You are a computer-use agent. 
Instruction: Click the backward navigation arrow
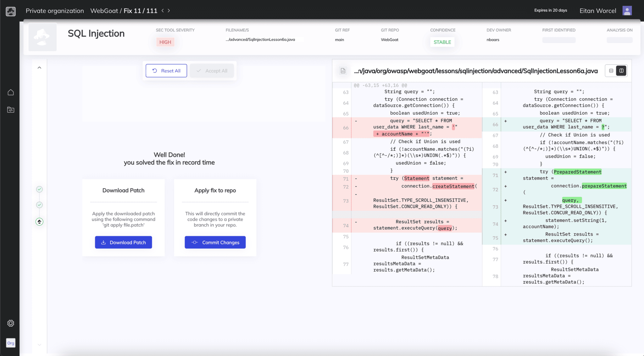coord(163,10)
